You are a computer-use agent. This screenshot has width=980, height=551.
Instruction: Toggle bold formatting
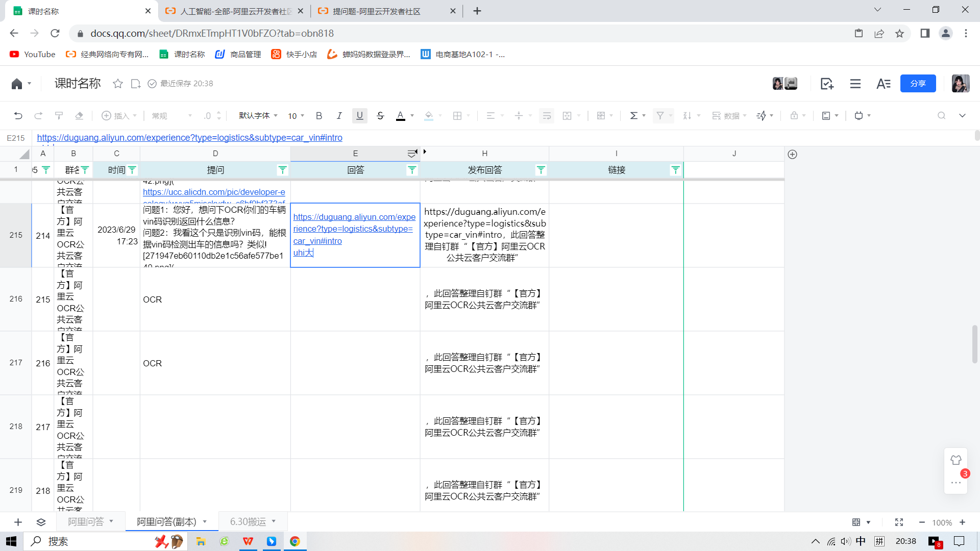pyautogui.click(x=319, y=116)
